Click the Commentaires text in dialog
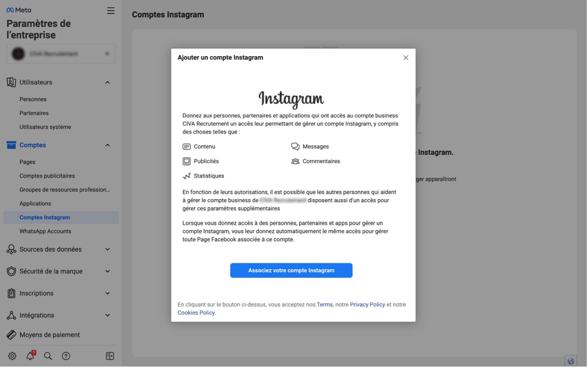 tap(322, 161)
